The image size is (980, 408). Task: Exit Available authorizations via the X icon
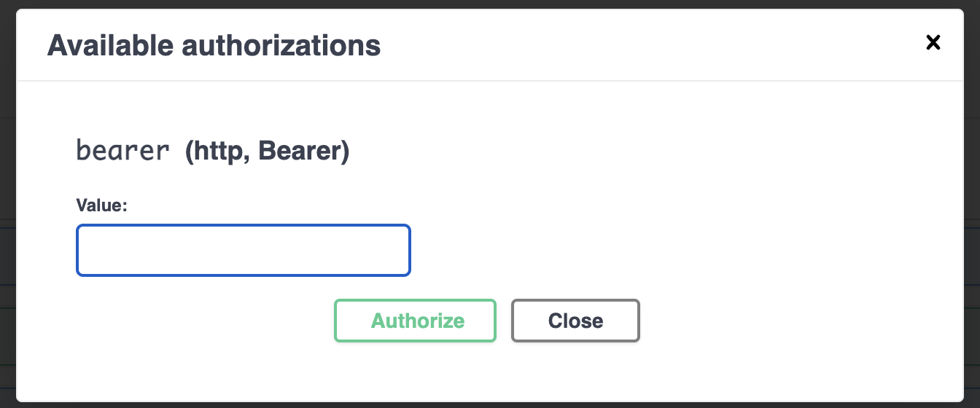pos(933,43)
